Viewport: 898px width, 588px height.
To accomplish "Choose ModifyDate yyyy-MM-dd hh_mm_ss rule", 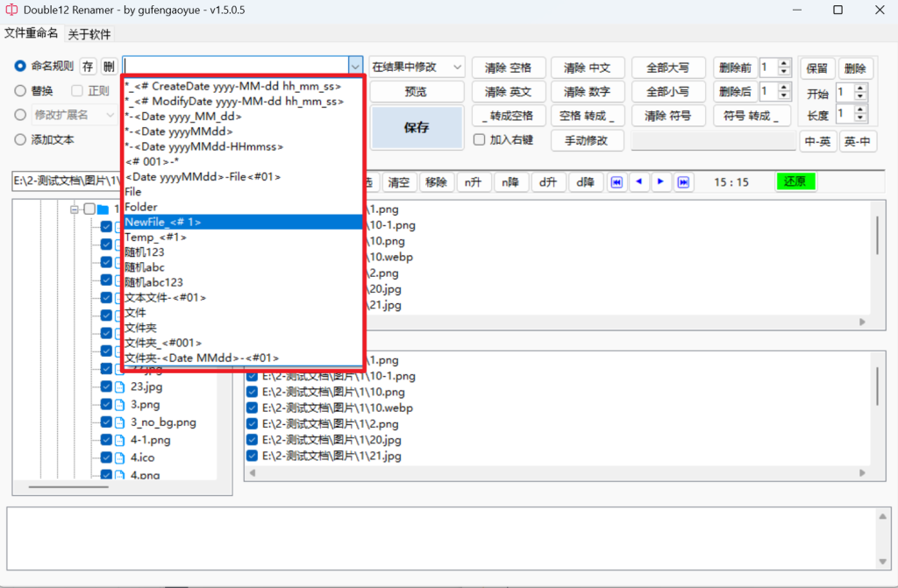I will pos(244,102).
